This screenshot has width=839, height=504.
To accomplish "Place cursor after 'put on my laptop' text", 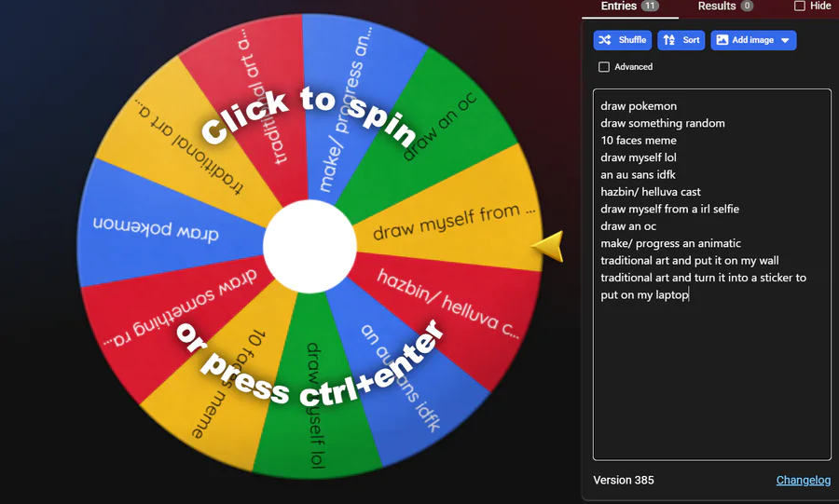I will click(x=689, y=294).
